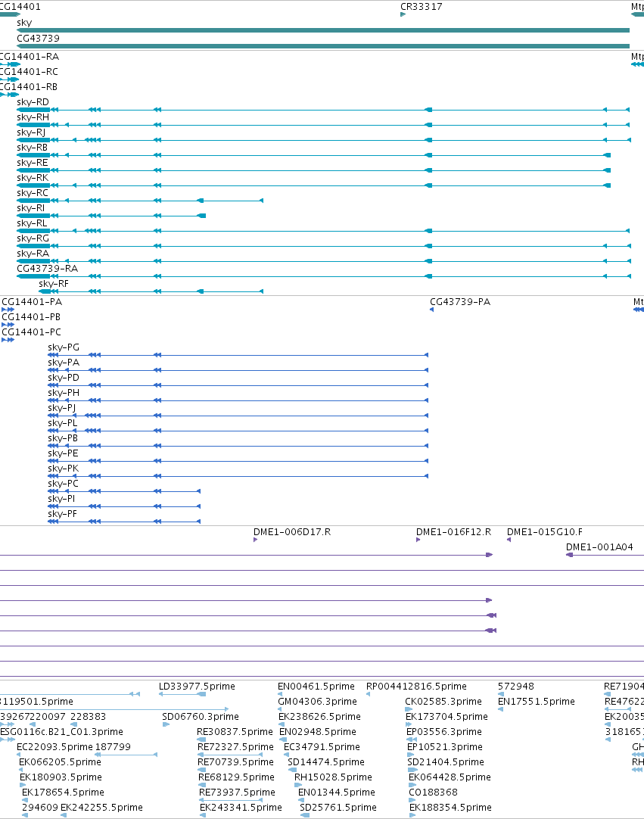Select the EK173704.5prime EST label
The height and width of the screenshot is (819, 644).
coord(446,717)
